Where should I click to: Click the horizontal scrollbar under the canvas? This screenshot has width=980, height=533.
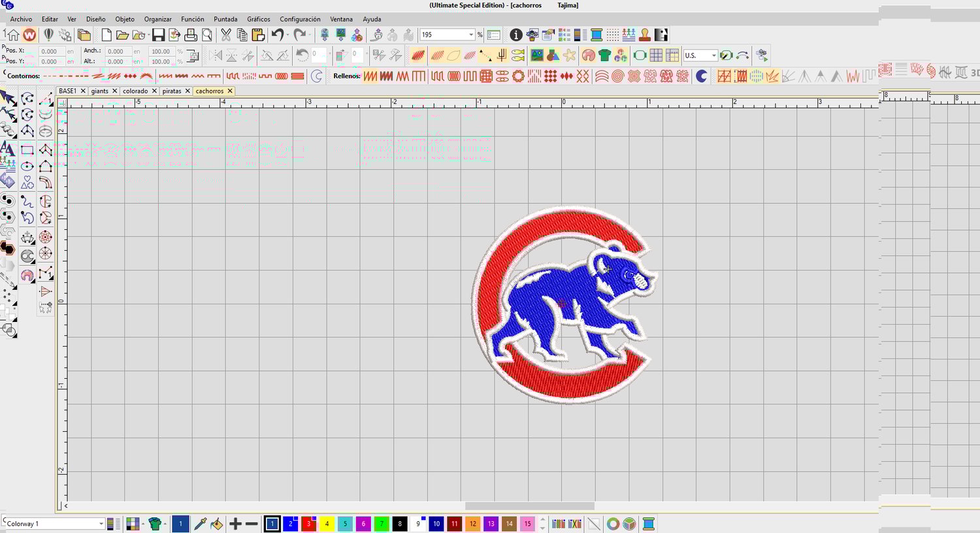tap(530, 506)
